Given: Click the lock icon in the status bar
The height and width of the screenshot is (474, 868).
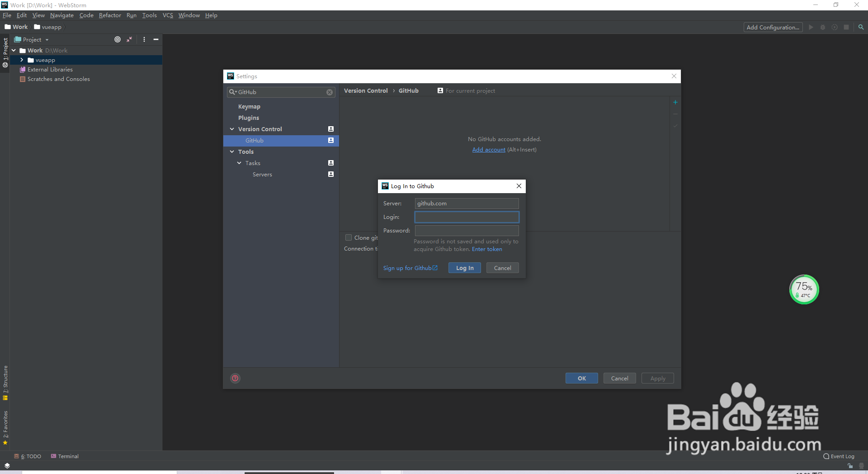Looking at the screenshot, I should click(x=850, y=465).
